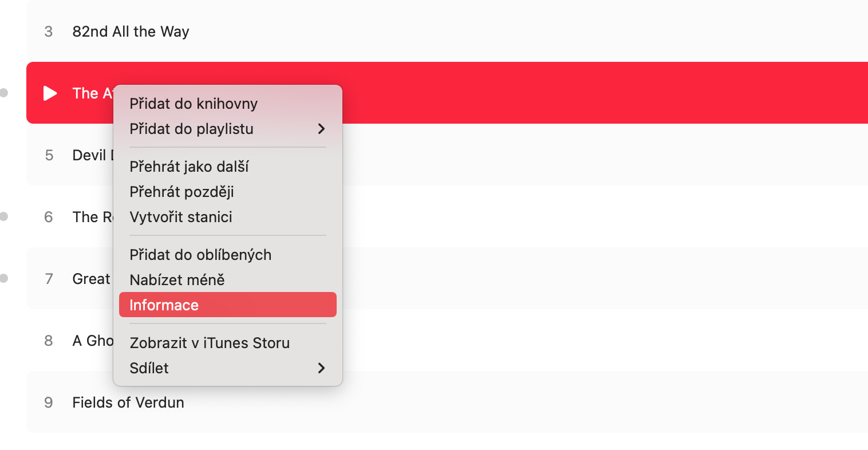868x450 pixels.
Task: Click Vytvořit stanici option
Action: [181, 217]
